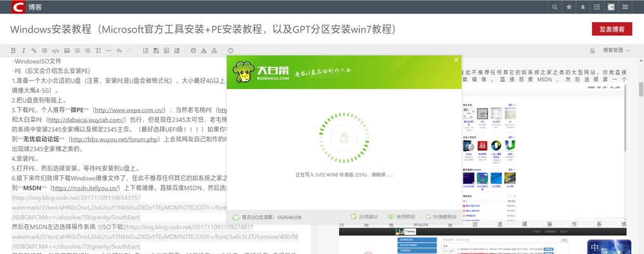Insert code block with </> icon
The width and height of the screenshot is (644, 254).
(x=55, y=51)
